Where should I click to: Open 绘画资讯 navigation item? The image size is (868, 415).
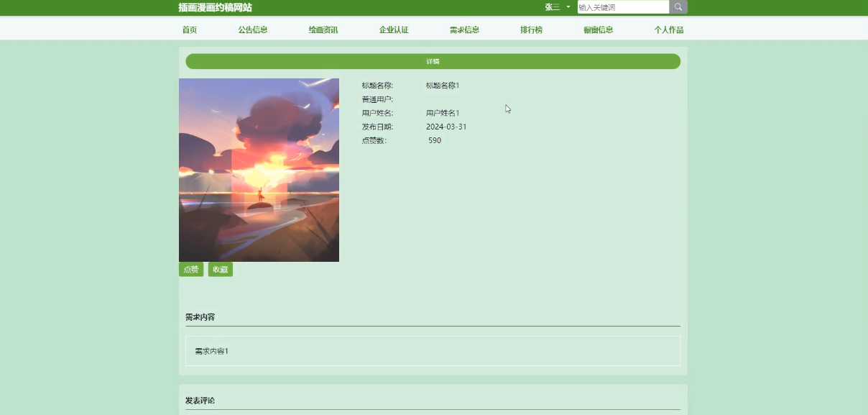pyautogui.click(x=323, y=30)
